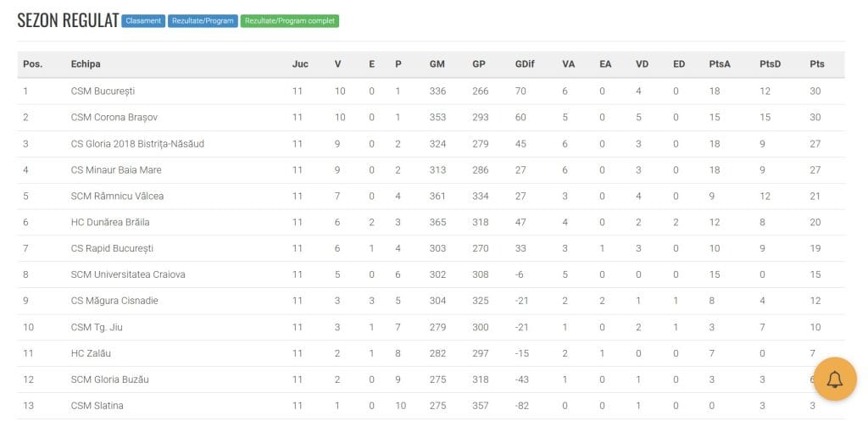Open the Clasament tab
The width and height of the screenshot is (868, 421).
click(x=143, y=21)
